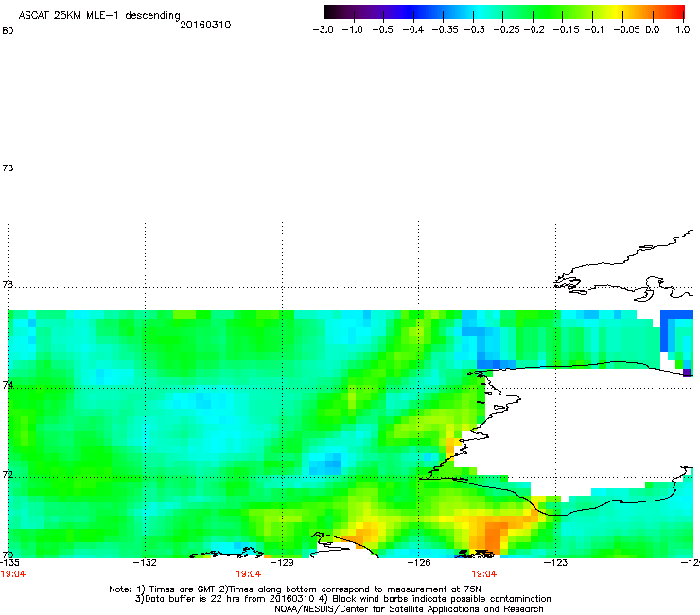Image resolution: width=700 pixels, height=615 pixels.
Task: Click the rainbow color scale bar
Action: tap(504, 12)
